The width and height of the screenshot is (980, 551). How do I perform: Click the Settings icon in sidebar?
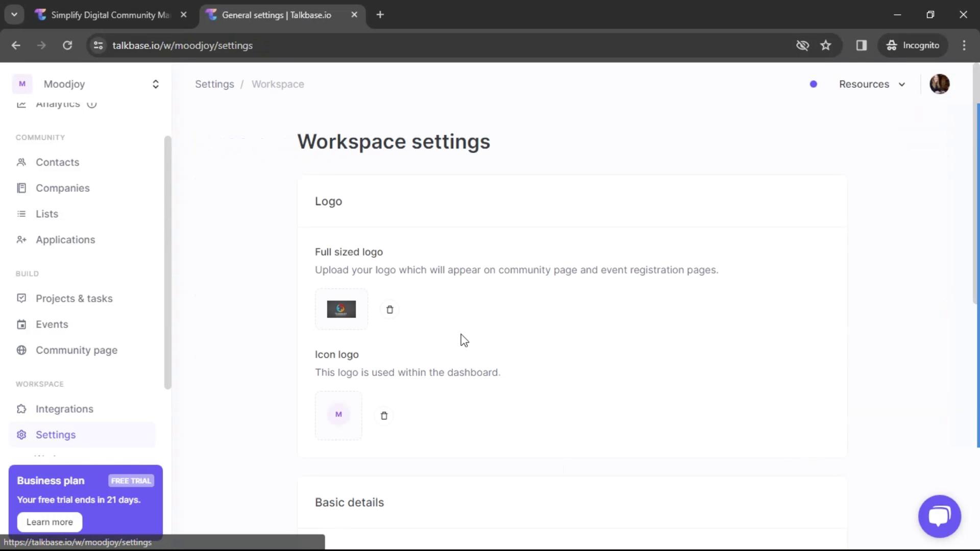[21, 434]
